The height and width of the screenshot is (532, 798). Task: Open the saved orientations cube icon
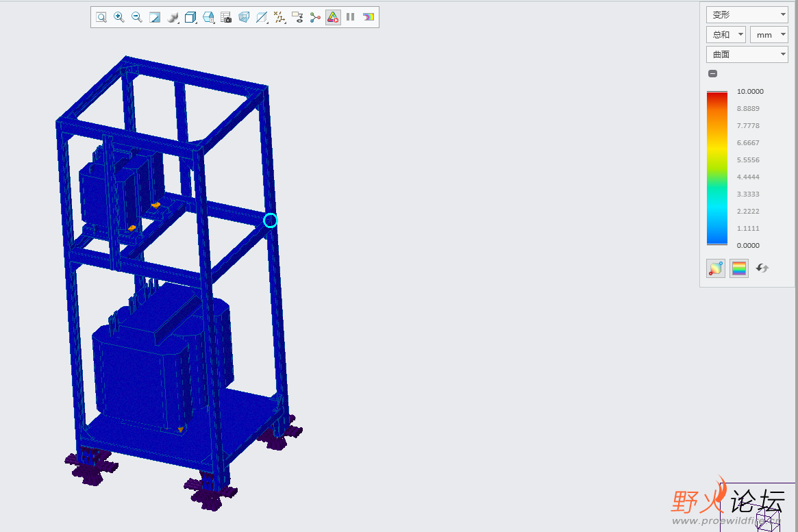point(191,17)
